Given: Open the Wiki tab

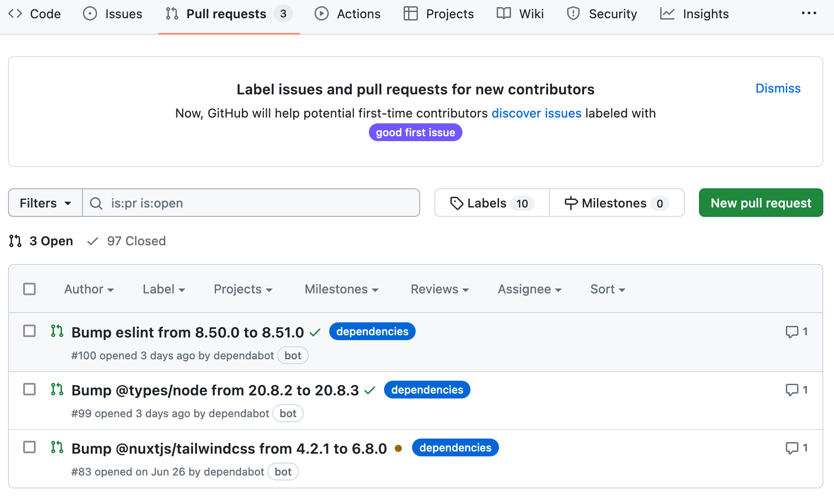Looking at the screenshot, I should 520,14.
